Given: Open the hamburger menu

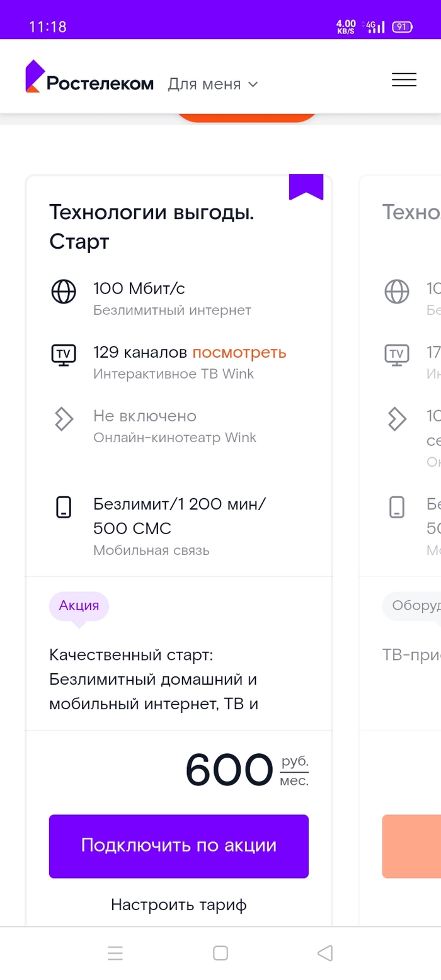Looking at the screenshot, I should [404, 80].
